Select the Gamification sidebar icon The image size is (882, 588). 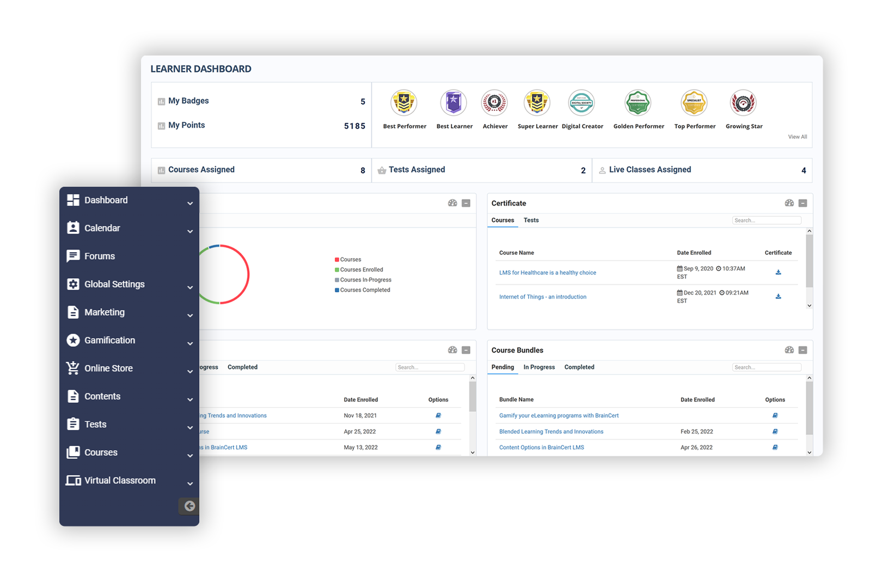(x=73, y=340)
